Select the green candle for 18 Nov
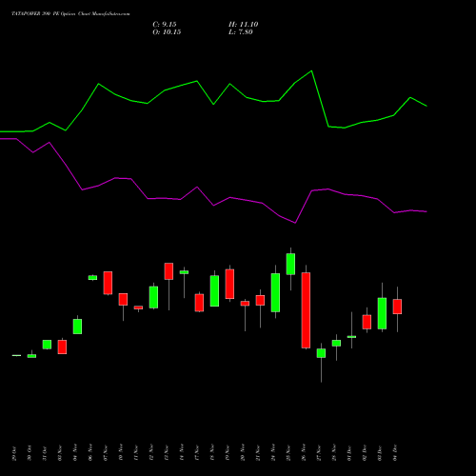 click(x=214, y=291)
